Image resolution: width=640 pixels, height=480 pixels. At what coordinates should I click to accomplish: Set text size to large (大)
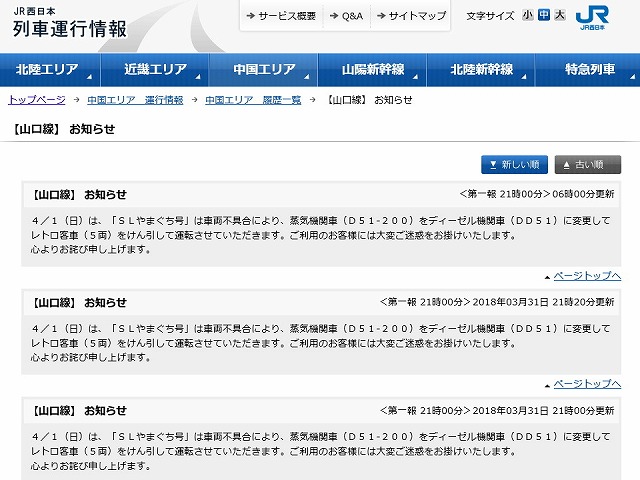[560, 16]
